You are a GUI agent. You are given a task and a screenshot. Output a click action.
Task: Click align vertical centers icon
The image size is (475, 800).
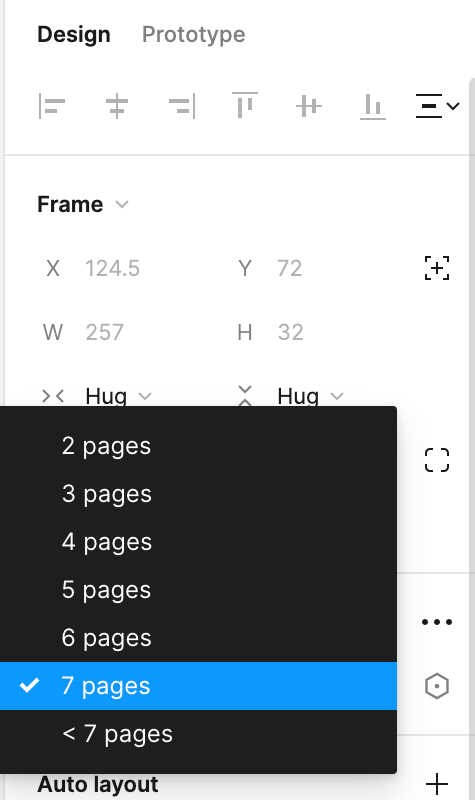(x=309, y=106)
